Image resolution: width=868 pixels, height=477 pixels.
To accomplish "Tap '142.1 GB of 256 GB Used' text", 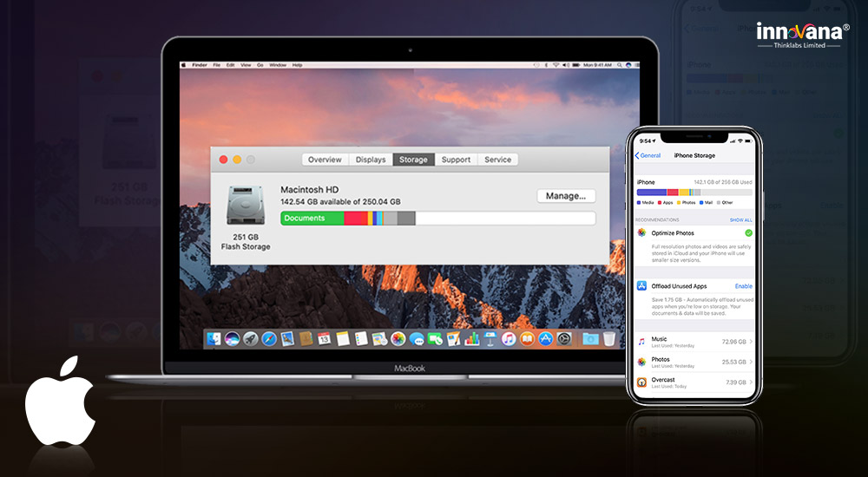I will tap(723, 182).
